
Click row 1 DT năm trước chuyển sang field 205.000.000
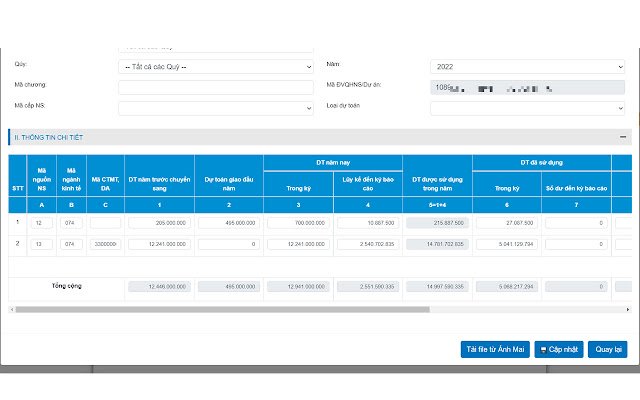tap(159, 223)
